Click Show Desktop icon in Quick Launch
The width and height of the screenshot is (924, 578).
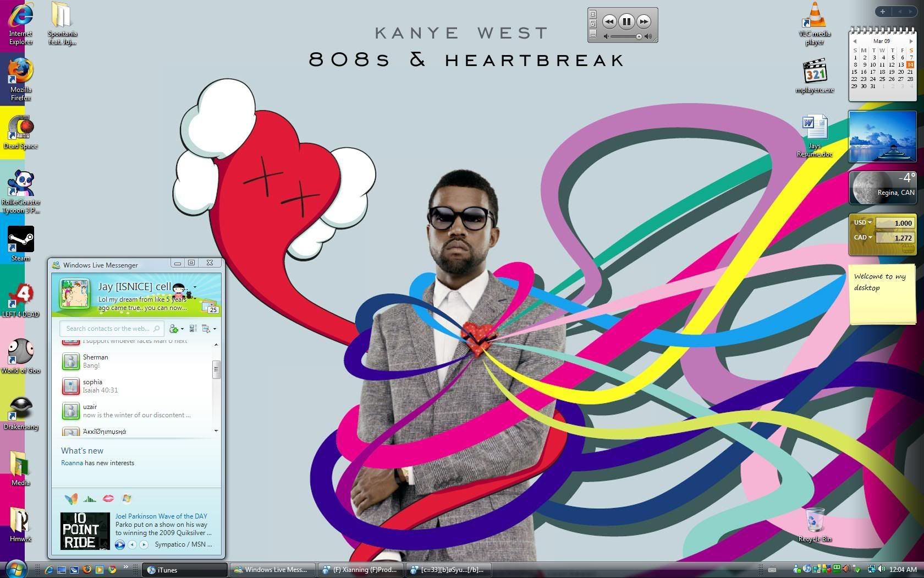[x=62, y=570]
